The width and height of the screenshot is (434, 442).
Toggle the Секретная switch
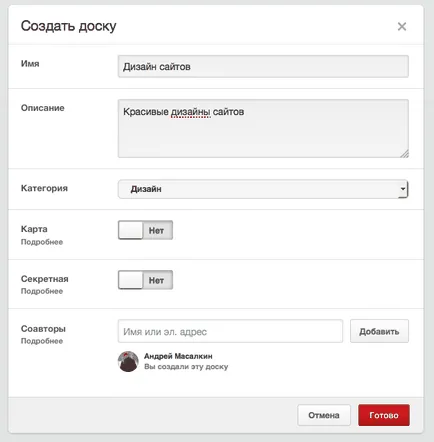point(145,280)
